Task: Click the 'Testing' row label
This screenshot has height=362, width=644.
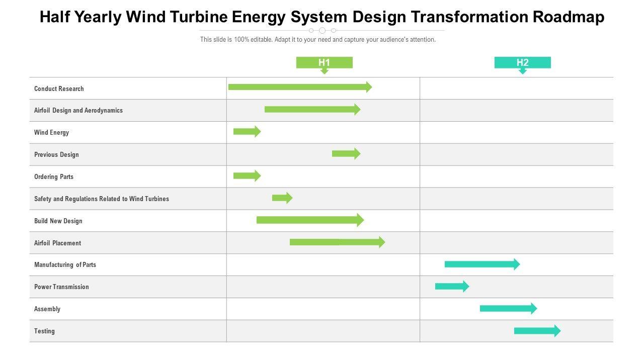Action: pos(44,331)
